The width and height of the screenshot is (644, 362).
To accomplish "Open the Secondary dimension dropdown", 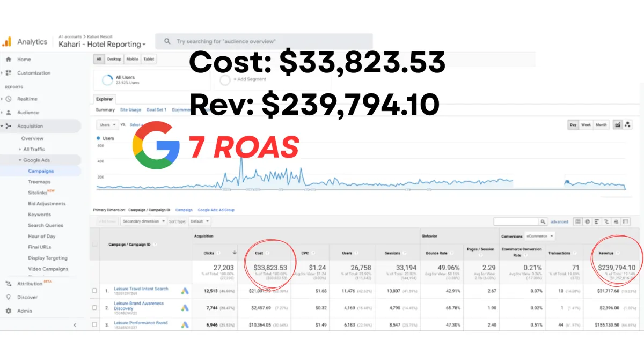I will tap(143, 221).
